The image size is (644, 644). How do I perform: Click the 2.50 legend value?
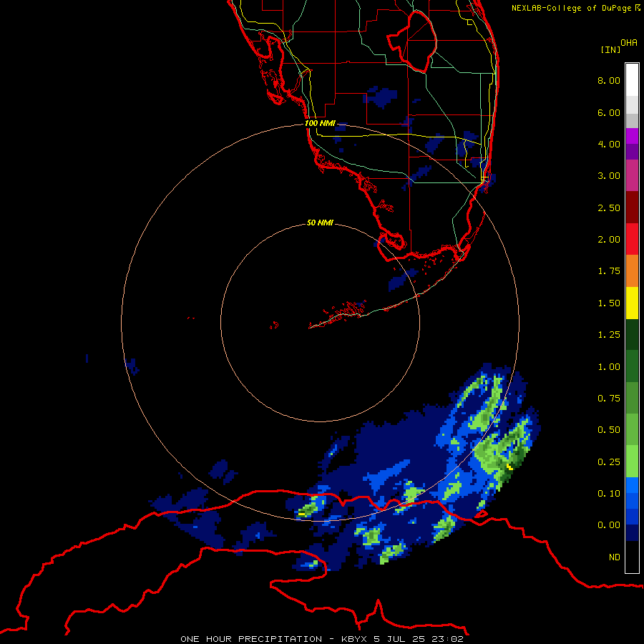(x=609, y=208)
